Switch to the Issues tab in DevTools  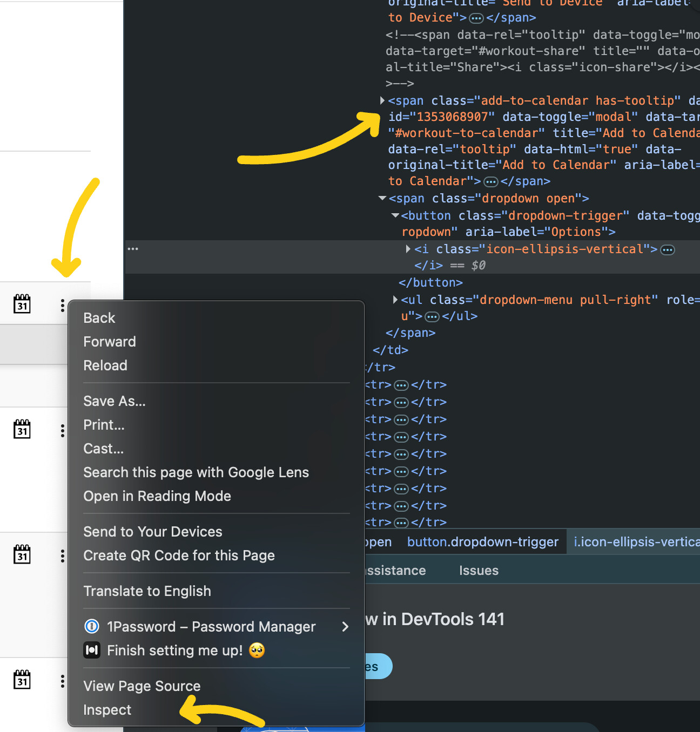click(479, 571)
